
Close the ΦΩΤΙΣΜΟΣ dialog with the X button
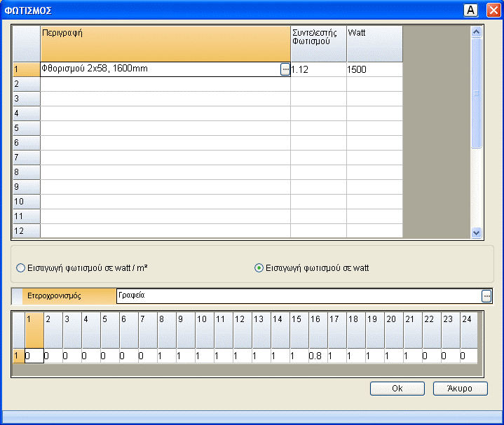tap(493, 11)
